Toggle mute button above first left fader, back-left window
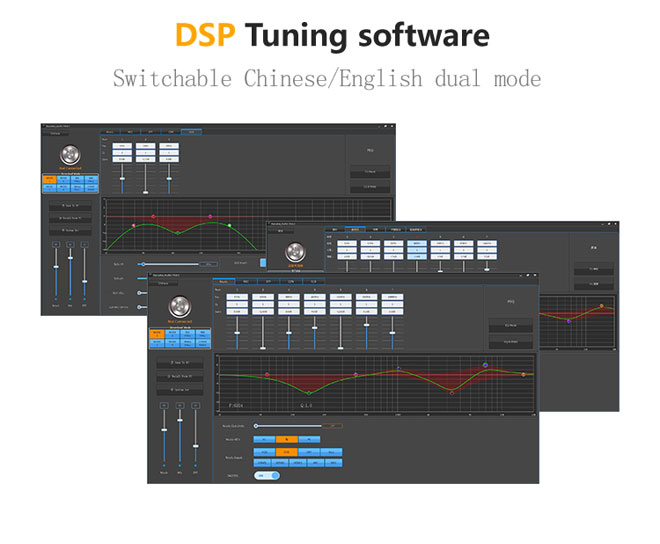Viewport: 660px width, 544px height. [x=56, y=245]
